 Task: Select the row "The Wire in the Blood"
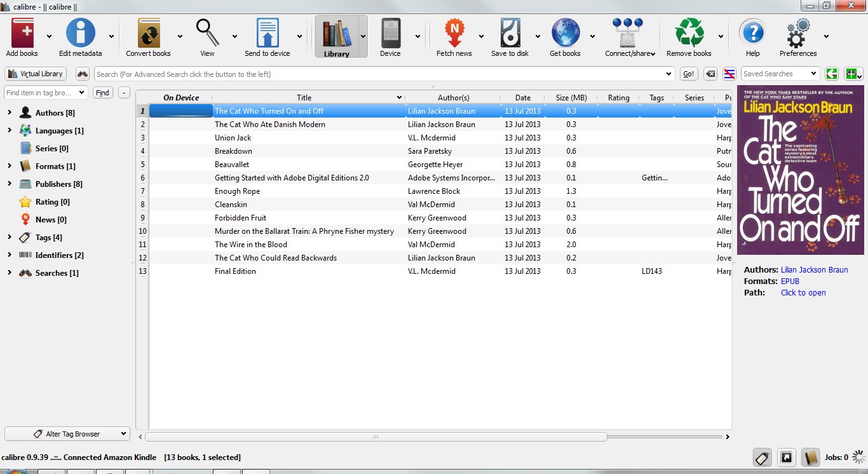click(x=440, y=244)
